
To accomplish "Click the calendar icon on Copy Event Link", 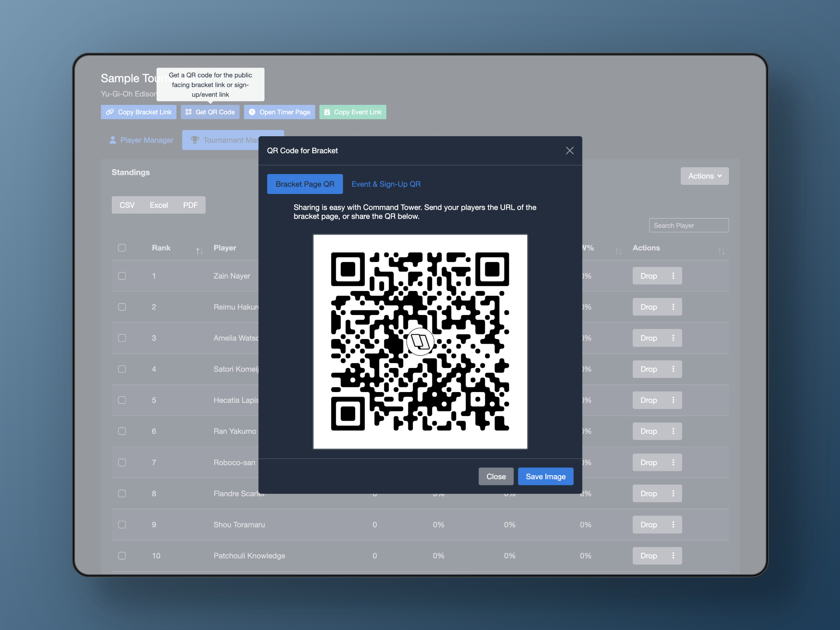I will click(x=327, y=112).
